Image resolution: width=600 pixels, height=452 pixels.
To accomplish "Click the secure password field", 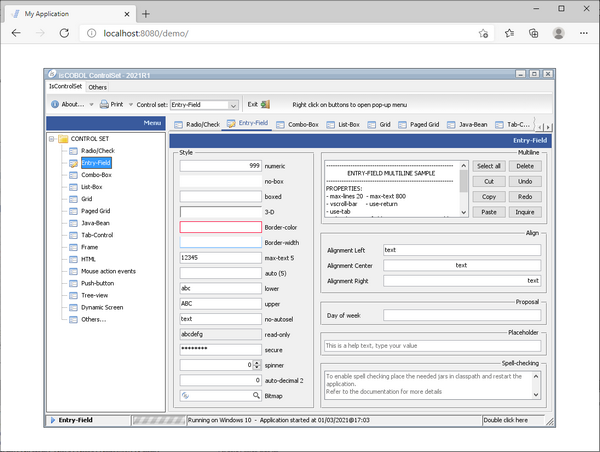I will pos(221,349).
